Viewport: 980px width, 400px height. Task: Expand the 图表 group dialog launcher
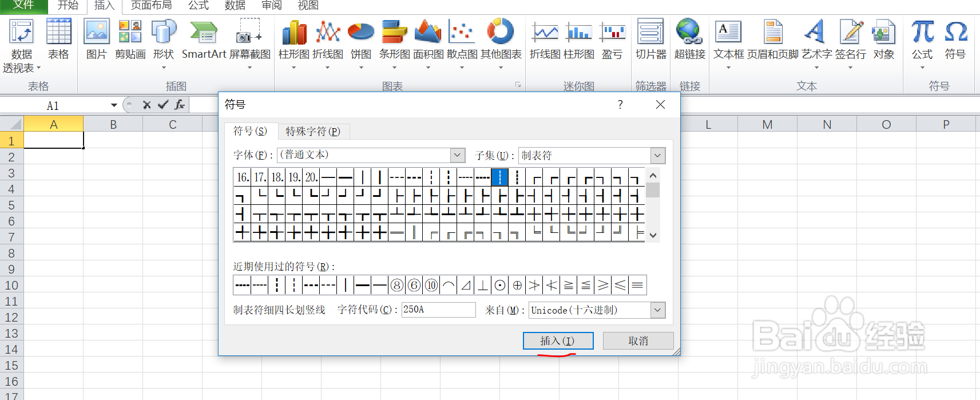[518, 85]
